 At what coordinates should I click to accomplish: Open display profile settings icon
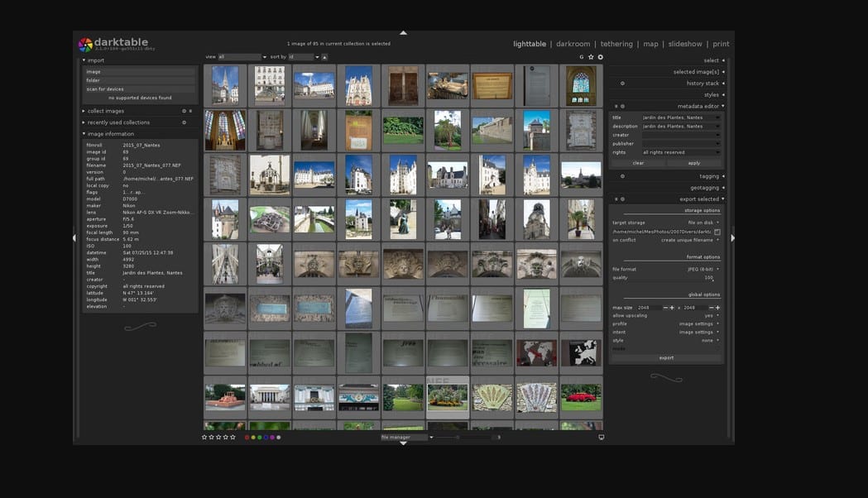602,437
